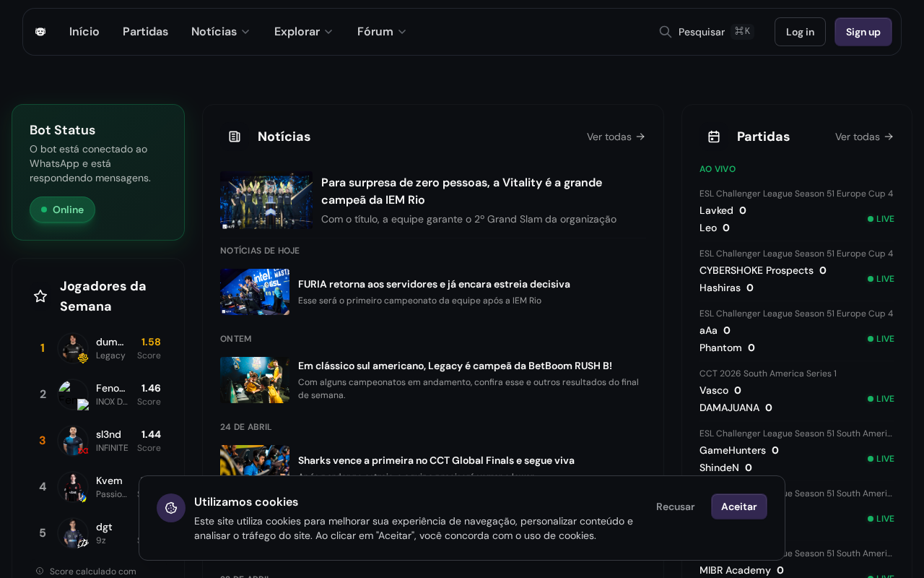The width and height of the screenshot is (924, 578).
Task: Expand the Fórum dropdown menu
Action: 382,32
